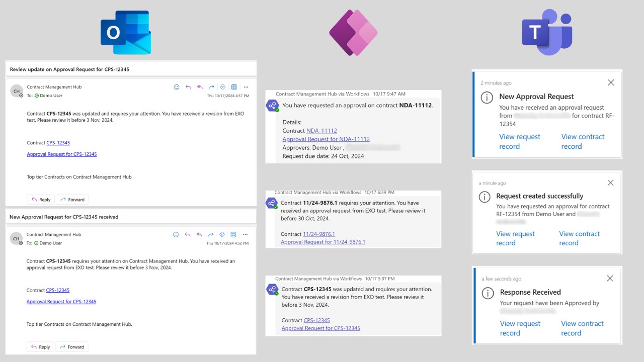
Task: Click the Workflows bot avatar on the 11/24-9876.1 message
Action: pos(272,203)
